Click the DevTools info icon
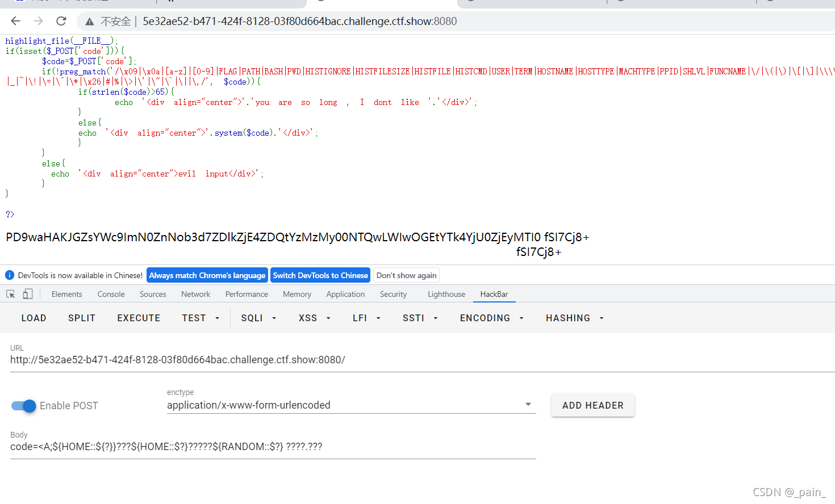835x504 pixels. pos(10,275)
